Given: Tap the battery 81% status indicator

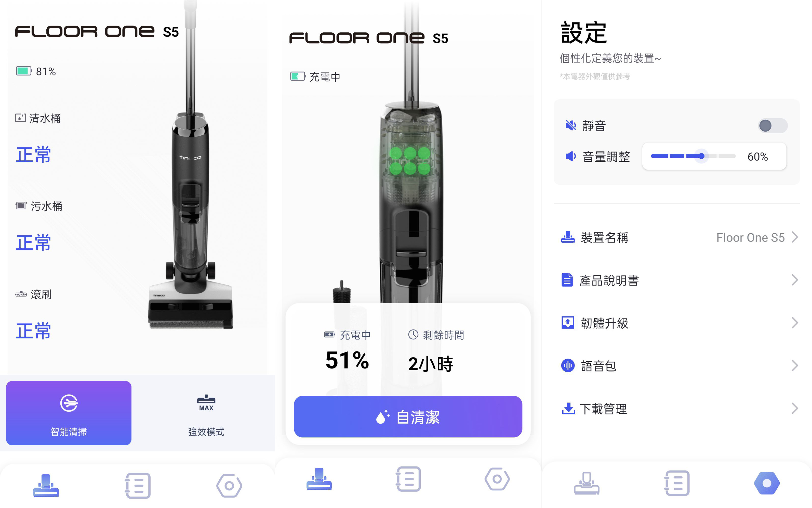Looking at the screenshot, I should 36,71.
